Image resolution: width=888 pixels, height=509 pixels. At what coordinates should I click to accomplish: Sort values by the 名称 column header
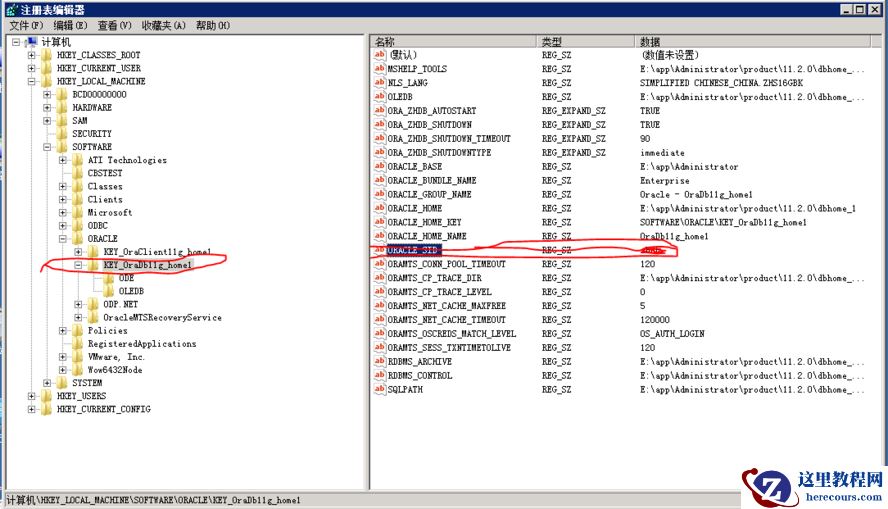click(454, 41)
